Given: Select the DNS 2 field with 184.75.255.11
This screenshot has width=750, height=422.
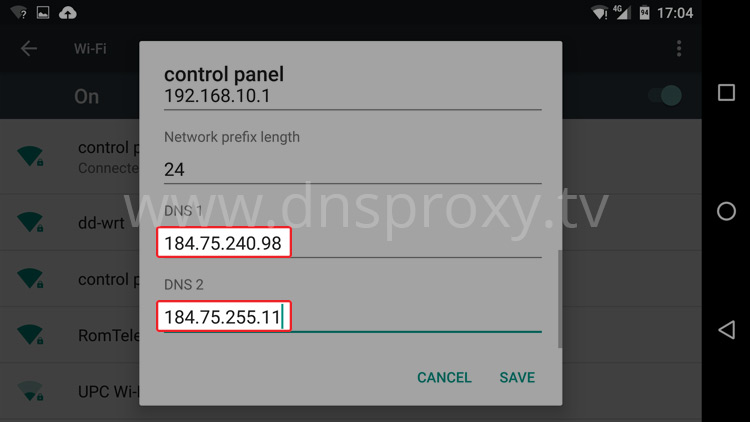Looking at the screenshot, I should [x=353, y=317].
